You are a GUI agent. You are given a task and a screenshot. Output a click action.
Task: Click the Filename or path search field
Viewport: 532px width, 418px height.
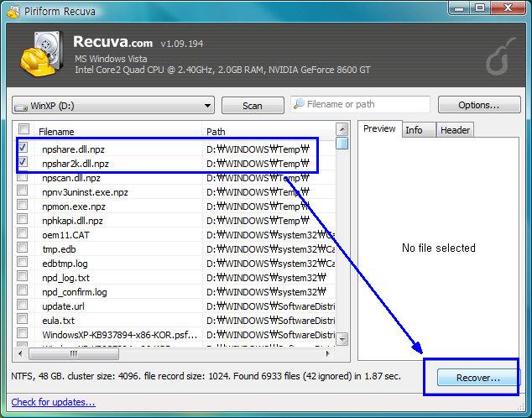tap(360, 104)
